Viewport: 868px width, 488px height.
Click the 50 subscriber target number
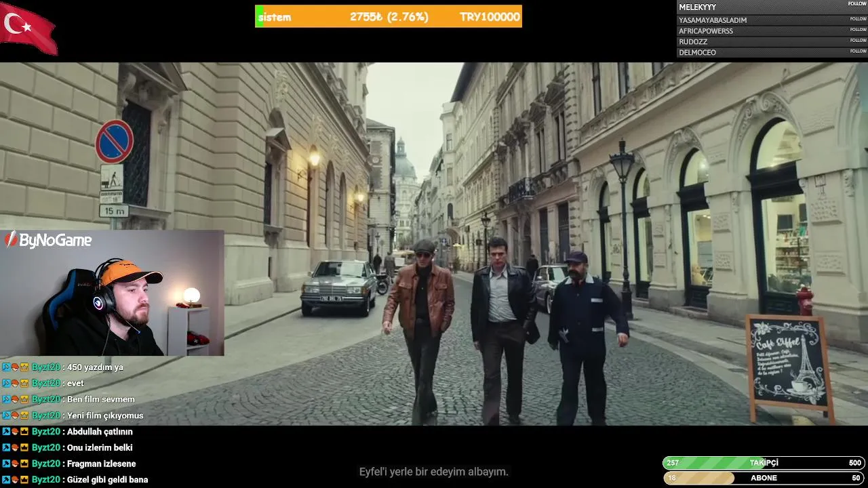coord(856,478)
